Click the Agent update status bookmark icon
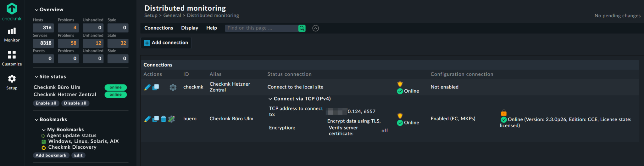Image resolution: width=644 pixels, height=166 pixels. 43,136
